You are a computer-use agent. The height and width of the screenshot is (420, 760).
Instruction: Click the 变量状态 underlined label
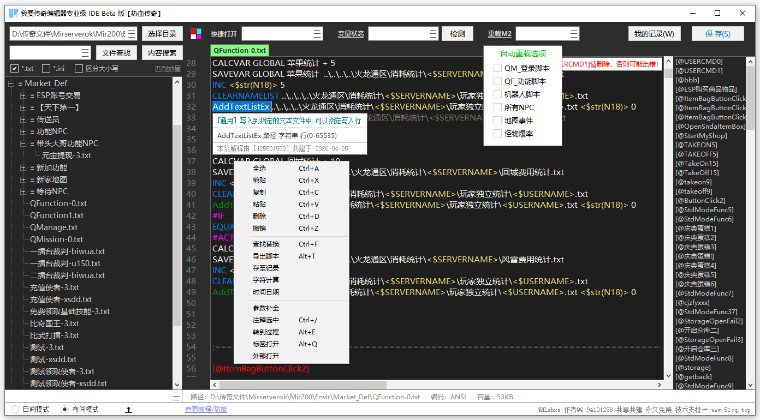351,34
